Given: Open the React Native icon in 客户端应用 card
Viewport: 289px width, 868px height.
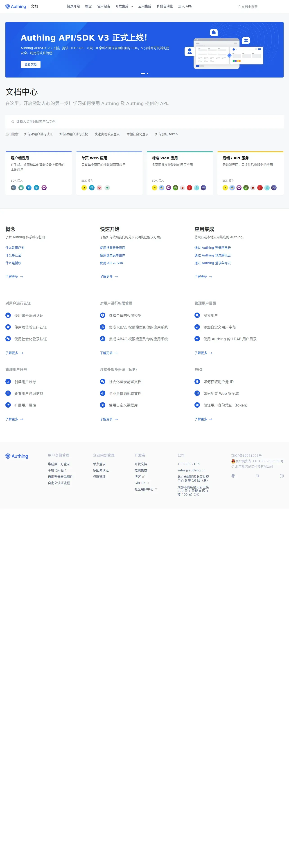Looking at the screenshot, I should click(36, 188).
